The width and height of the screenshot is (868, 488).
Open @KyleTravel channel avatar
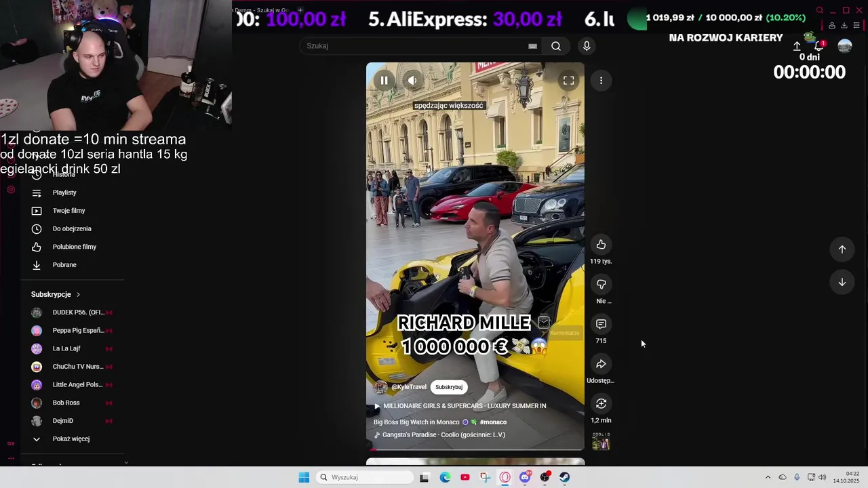381,387
